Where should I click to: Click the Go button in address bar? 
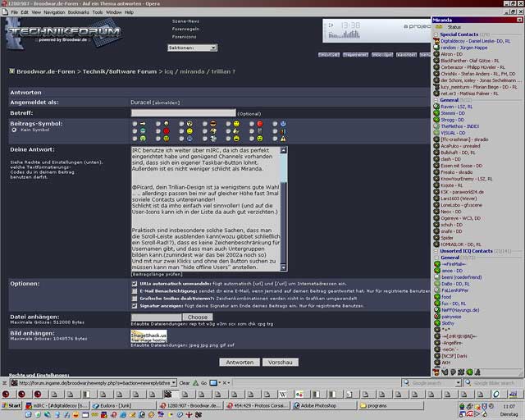pyautogui.click(x=204, y=383)
